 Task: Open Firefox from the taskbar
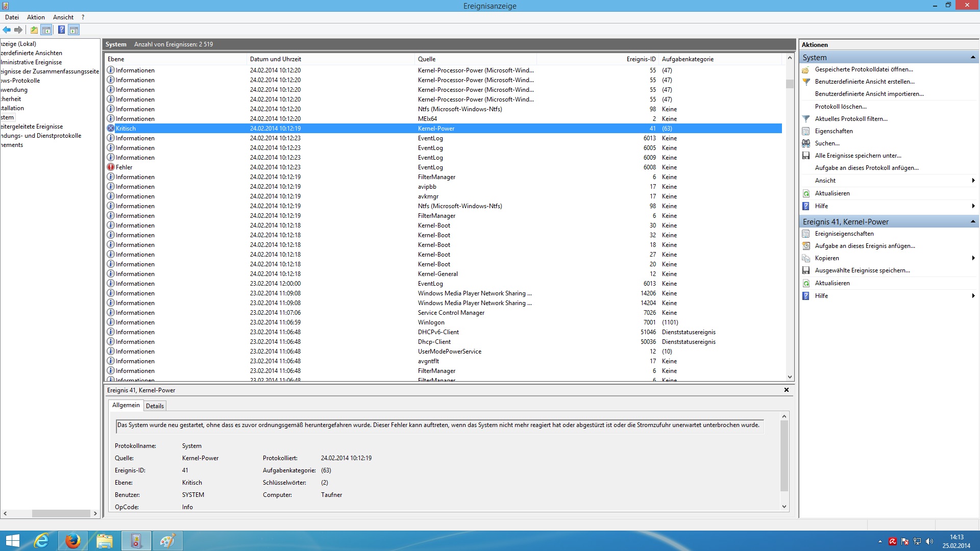click(x=72, y=541)
